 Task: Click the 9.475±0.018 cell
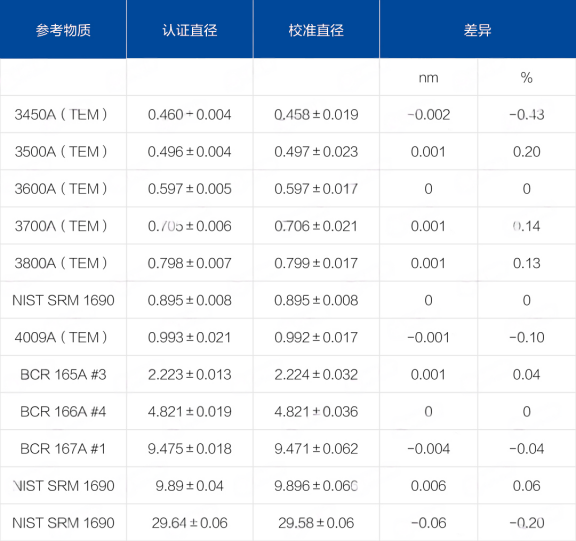[190, 448]
